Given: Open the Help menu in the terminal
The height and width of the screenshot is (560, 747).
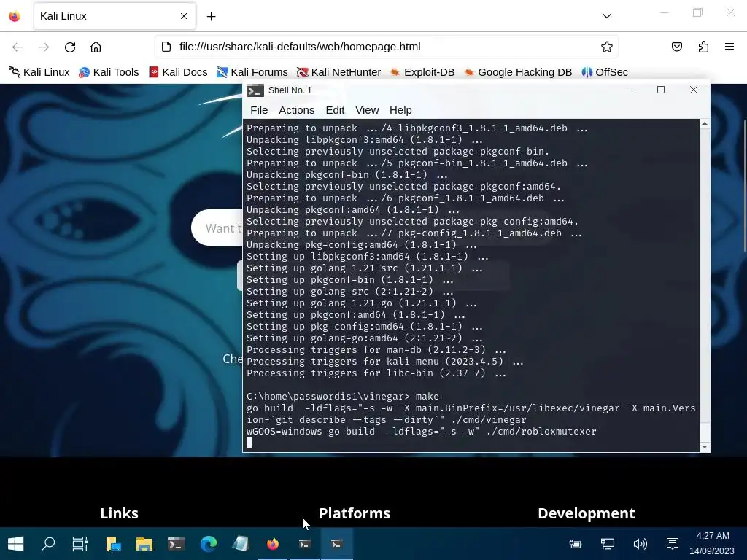Looking at the screenshot, I should coord(400,110).
